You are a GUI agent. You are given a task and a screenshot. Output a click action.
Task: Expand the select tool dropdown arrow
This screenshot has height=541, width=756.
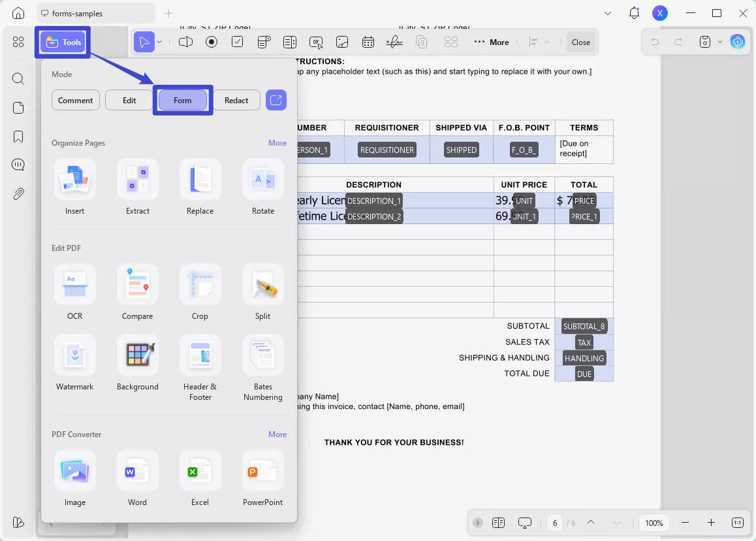[159, 42]
